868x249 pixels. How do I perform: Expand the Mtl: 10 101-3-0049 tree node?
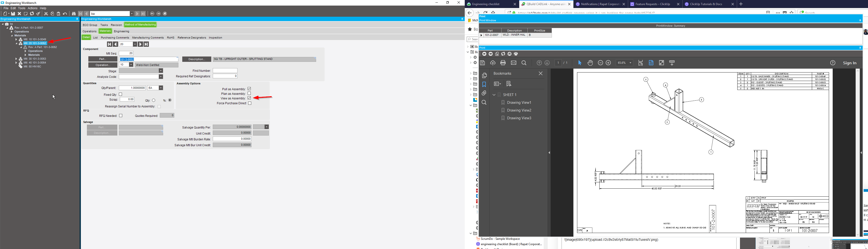coord(16,40)
